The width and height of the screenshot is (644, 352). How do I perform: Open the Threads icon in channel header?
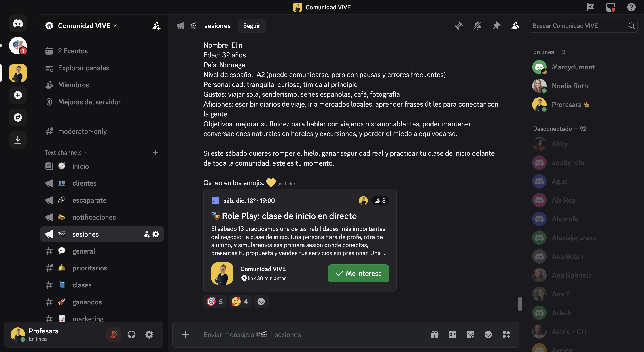coord(458,26)
